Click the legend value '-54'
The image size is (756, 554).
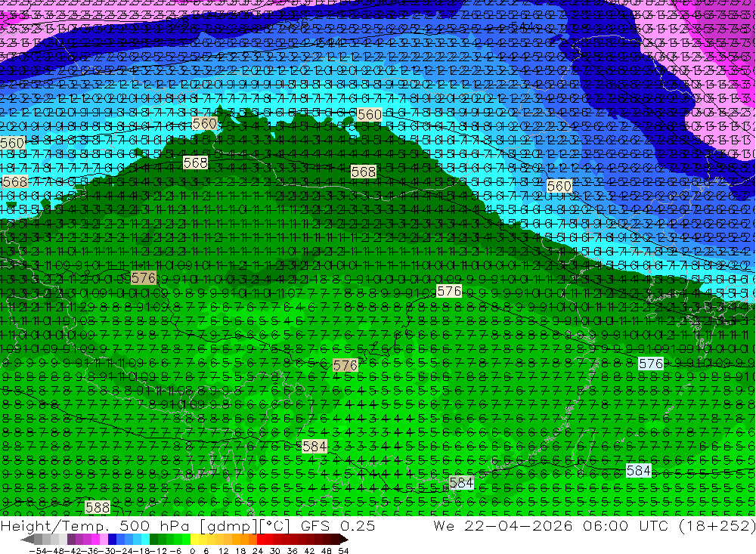pos(38,551)
